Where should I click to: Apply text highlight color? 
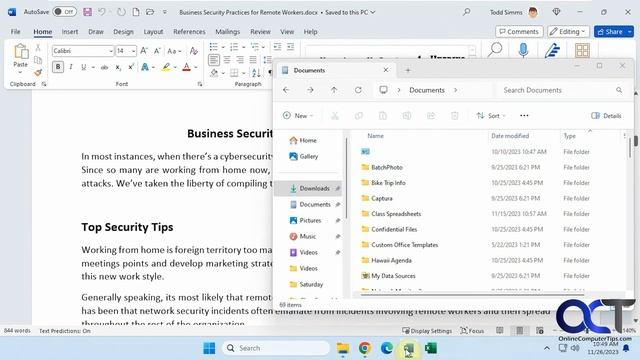[166, 67]
